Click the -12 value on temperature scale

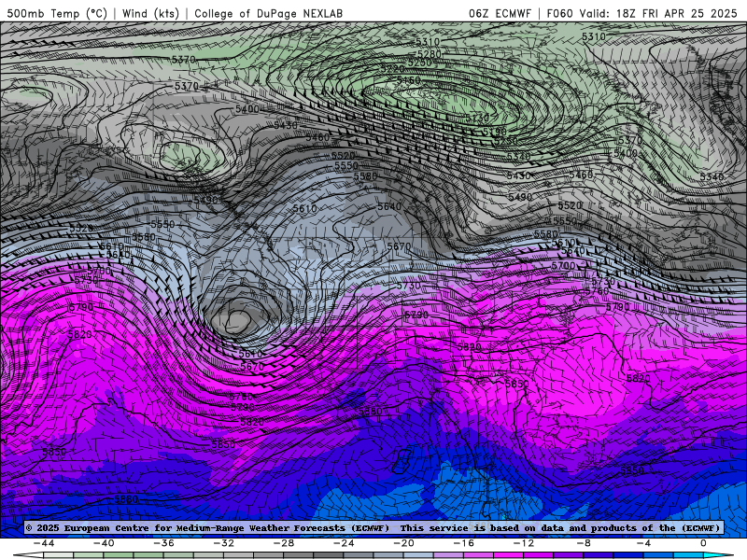click(524, 543)
